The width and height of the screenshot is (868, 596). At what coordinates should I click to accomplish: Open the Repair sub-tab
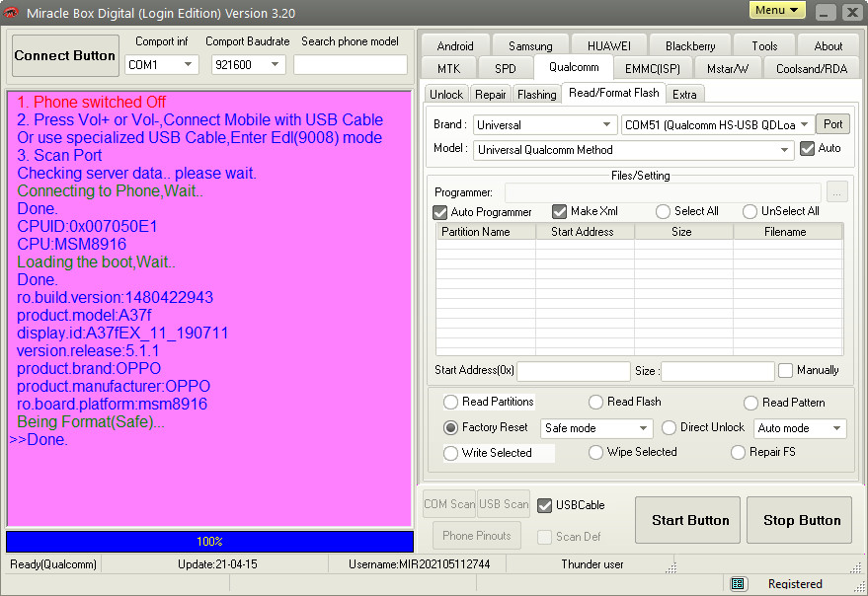pos(491,95)
